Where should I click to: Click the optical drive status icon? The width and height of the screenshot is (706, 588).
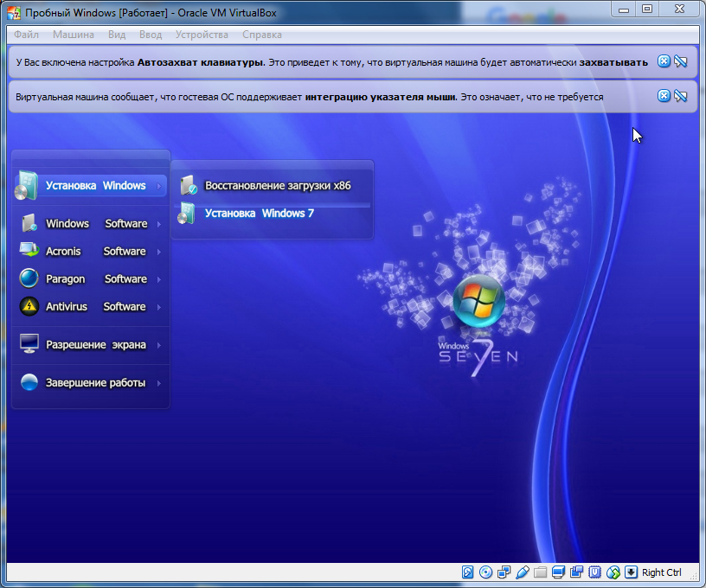pyautogui.click(x=485, y=572)
